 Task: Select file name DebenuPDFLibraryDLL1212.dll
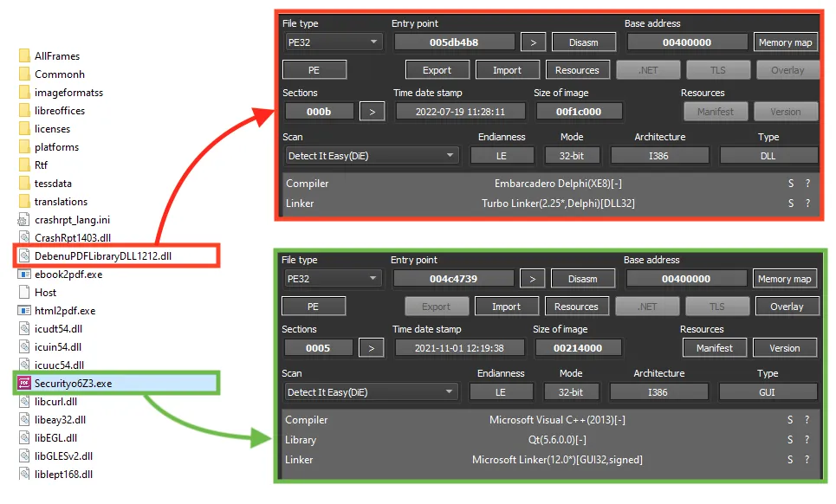pos(103,255)
